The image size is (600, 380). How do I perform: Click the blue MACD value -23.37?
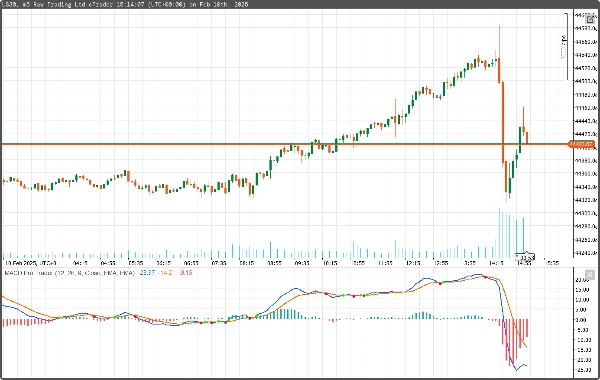pyautogui.click(x=147, y=273)
